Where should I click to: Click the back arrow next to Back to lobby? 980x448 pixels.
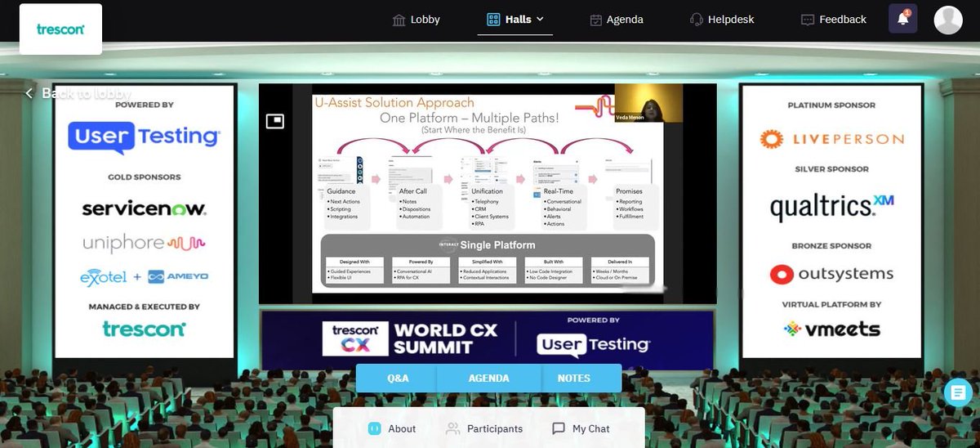(x=29, y=93)
